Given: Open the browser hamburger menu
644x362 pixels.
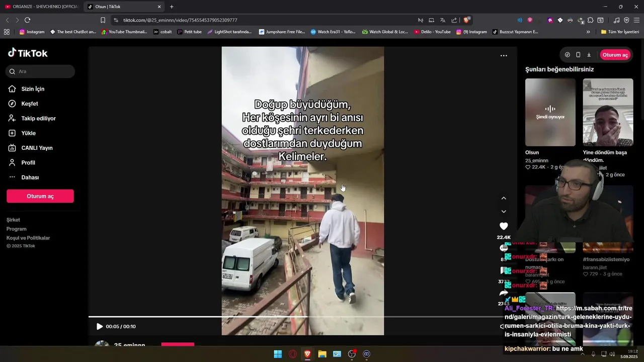Looking at the screenshot, I should pyautogui.click(x=636, y=20).
